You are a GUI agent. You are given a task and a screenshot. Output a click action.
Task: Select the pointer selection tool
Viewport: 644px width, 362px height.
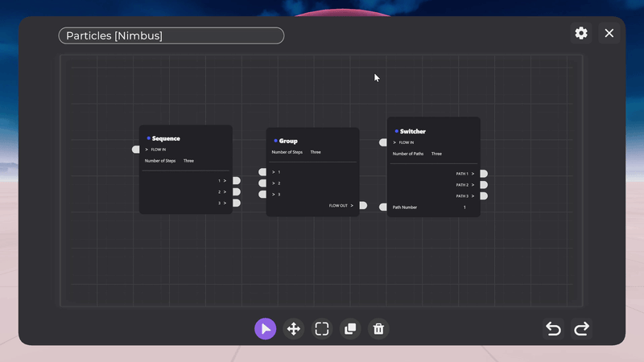[266, 329]
